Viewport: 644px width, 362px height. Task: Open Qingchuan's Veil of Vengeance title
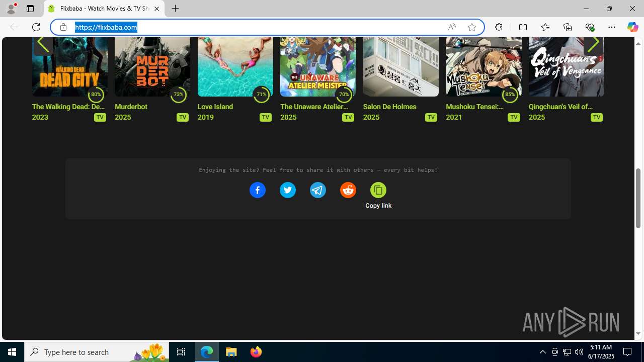point(560,107)
